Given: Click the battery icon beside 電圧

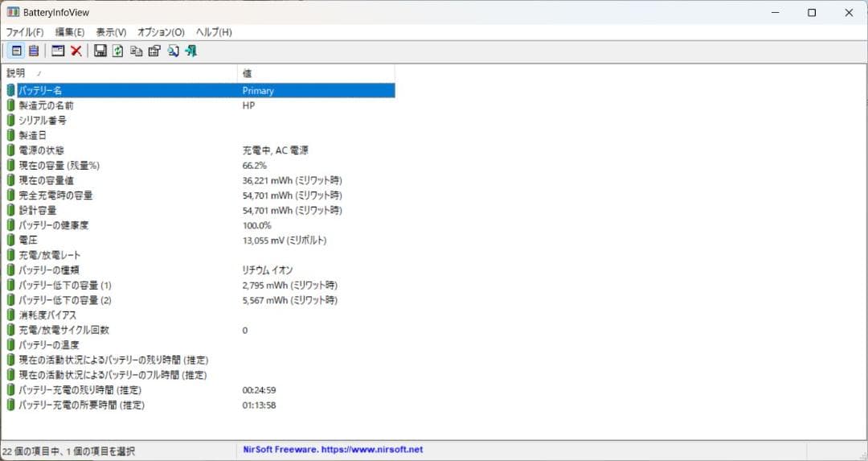Looking at the screenshot, I should [x=10, y=240].
